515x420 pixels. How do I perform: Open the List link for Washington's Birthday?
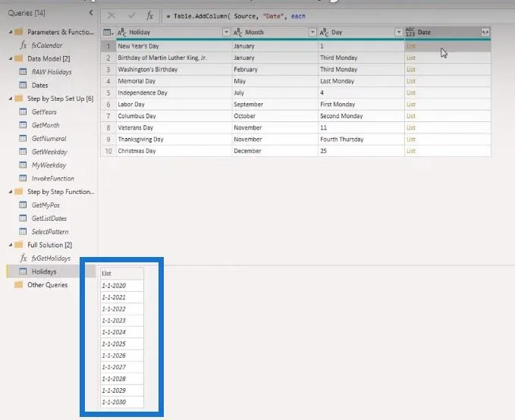410,69
